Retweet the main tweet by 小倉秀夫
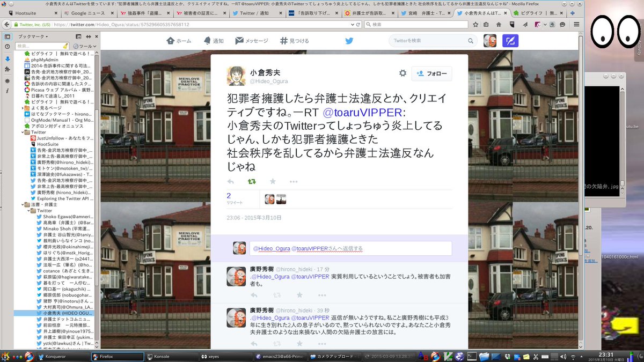Screen dimensions: 644x362 [x=251, y=181]
